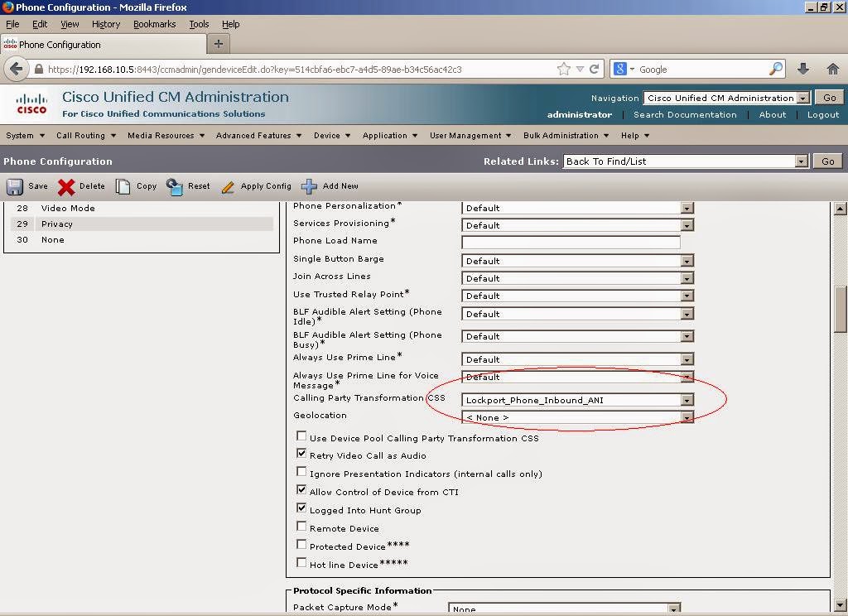Open BLF Audible Alert Phone Busy dropdown

577,336
